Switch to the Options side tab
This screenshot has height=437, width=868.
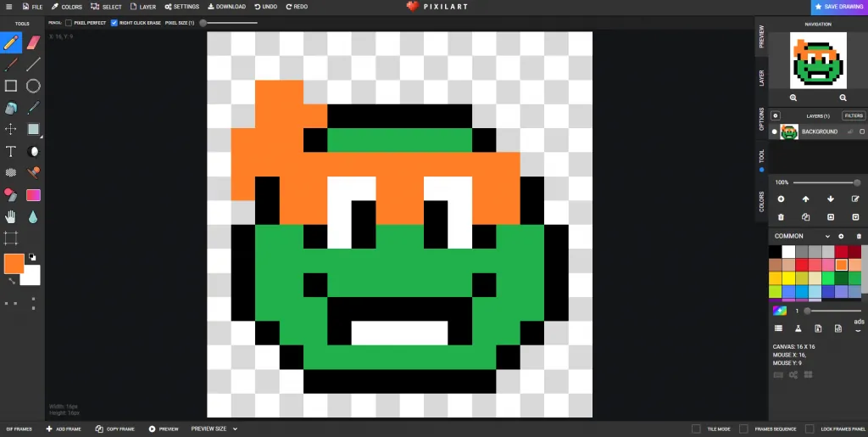(762, 119)
